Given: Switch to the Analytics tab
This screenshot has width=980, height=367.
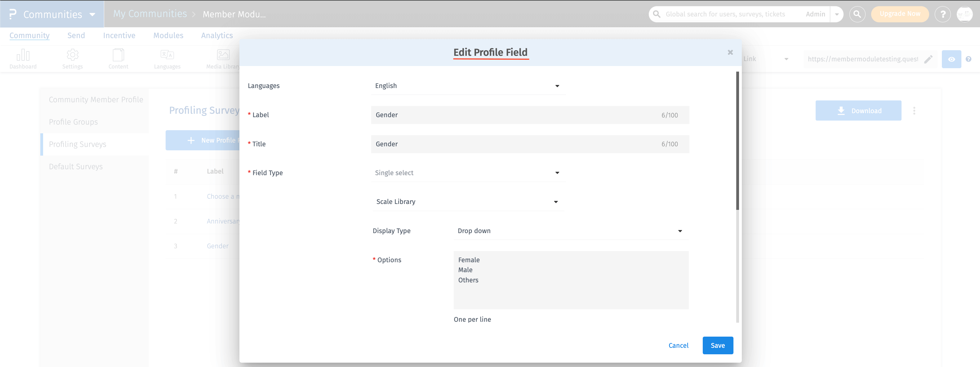Looking at the screenshot, I should (217, 35).
